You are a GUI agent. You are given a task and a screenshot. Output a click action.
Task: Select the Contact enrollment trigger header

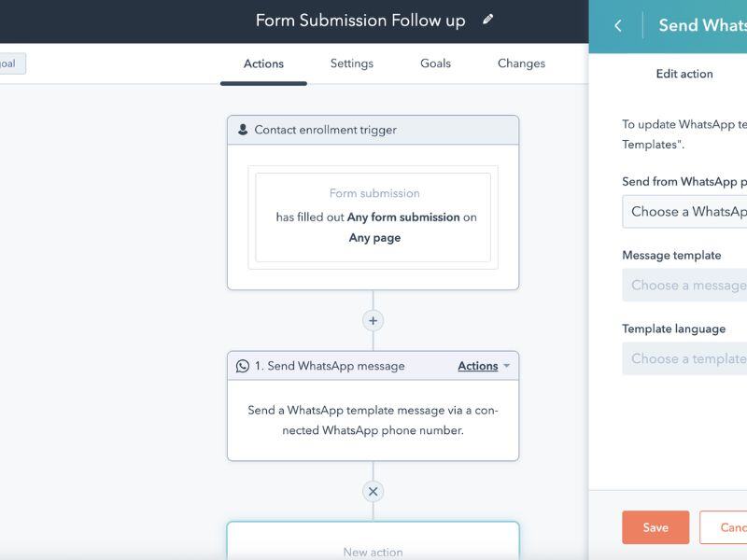click(x=373, y=130)
